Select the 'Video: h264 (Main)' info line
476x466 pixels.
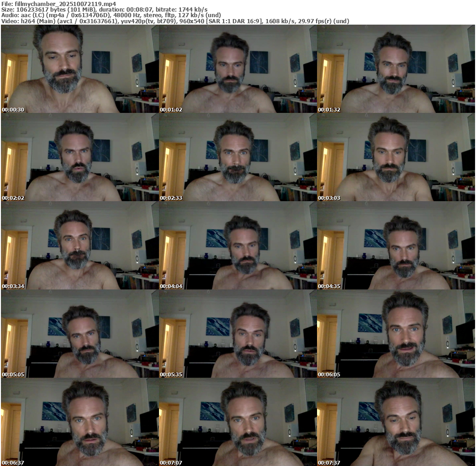point(175,21)
